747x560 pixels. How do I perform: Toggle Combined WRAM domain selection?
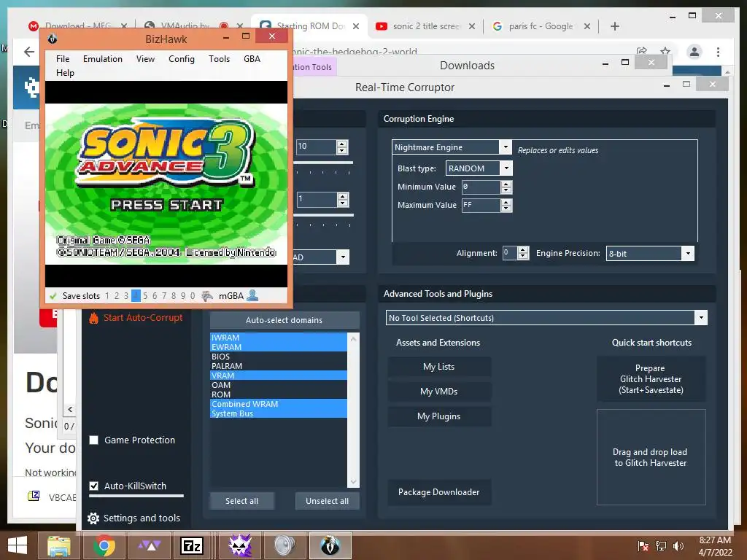pos(278,404)
